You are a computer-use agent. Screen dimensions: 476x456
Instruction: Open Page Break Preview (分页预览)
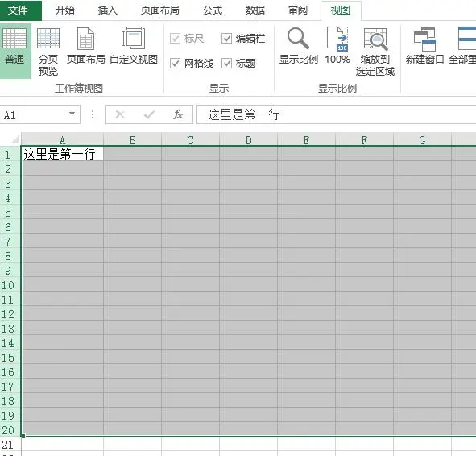(x=48, y=51)
